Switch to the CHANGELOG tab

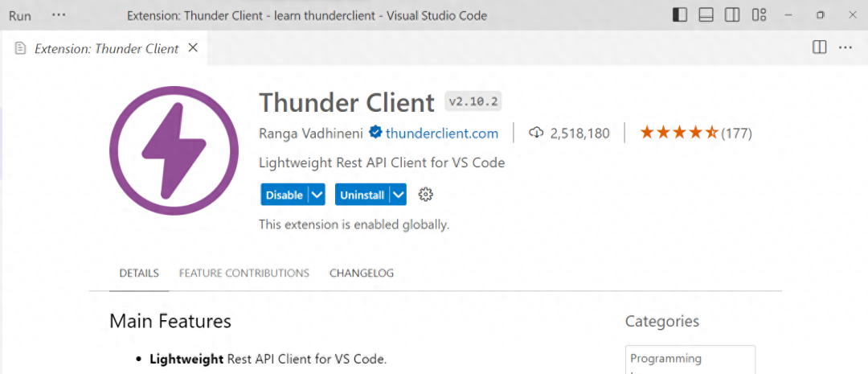tap(362, 273)
